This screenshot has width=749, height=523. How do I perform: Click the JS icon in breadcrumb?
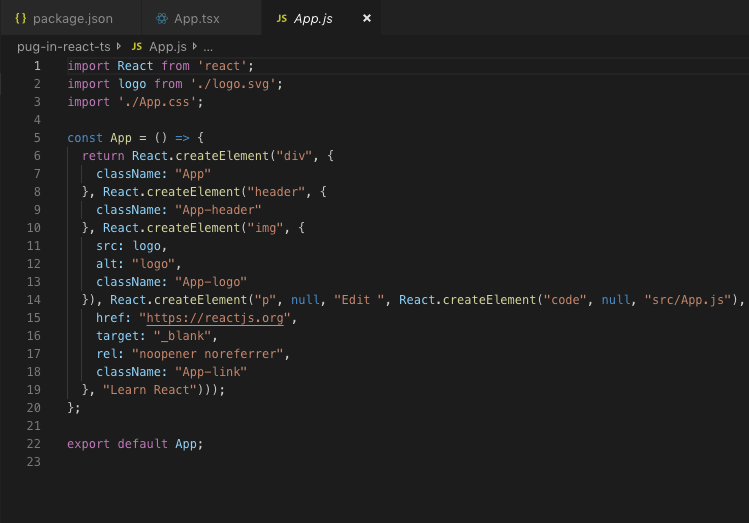[x=137, y=47]
